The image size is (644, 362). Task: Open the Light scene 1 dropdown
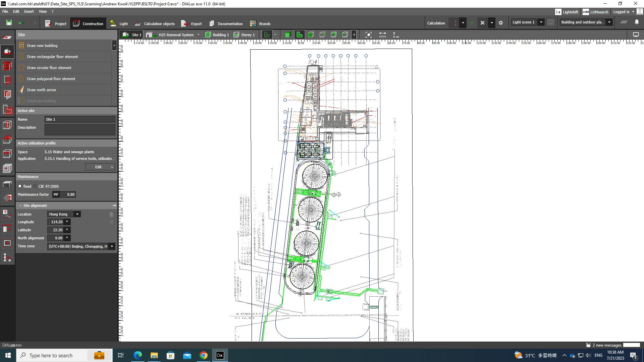[541, 22]
